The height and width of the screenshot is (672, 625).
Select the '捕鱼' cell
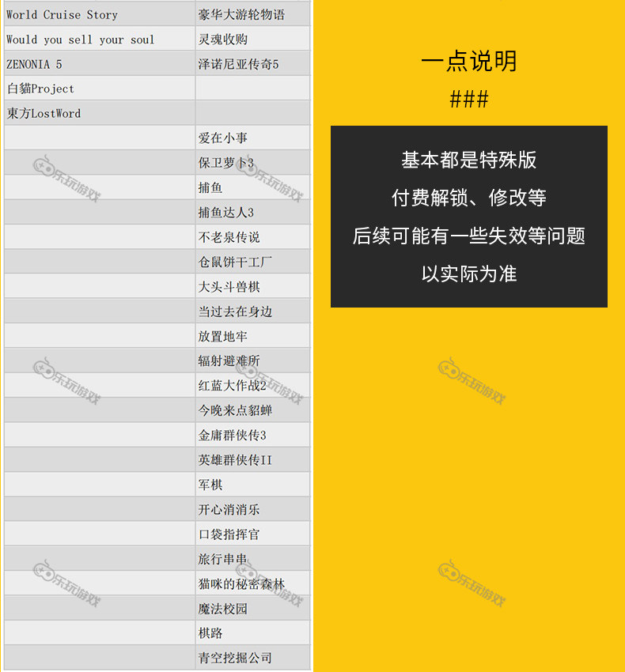pos(252,187)
